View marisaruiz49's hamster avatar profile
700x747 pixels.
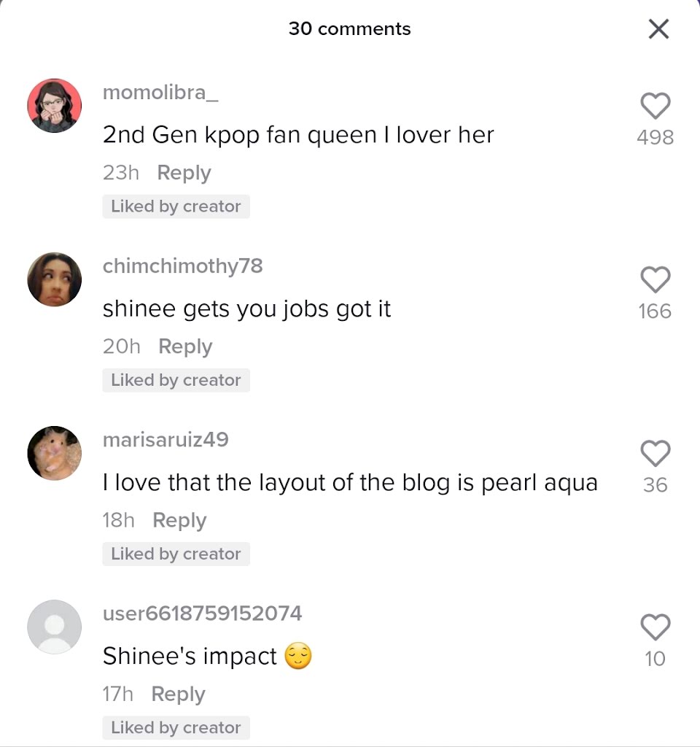(54, 453)
